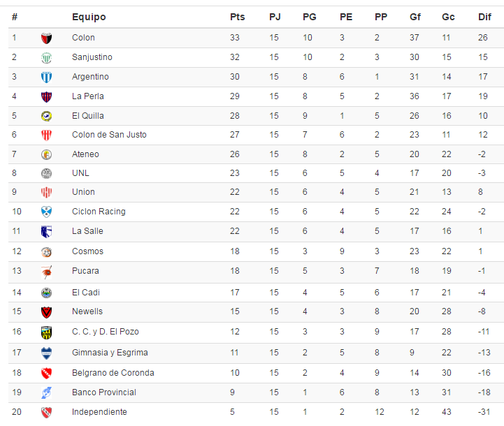The height and width of the screenshot is (426, 504).
Task: Click the Gf column header
Action: click(x=415, y=17)
